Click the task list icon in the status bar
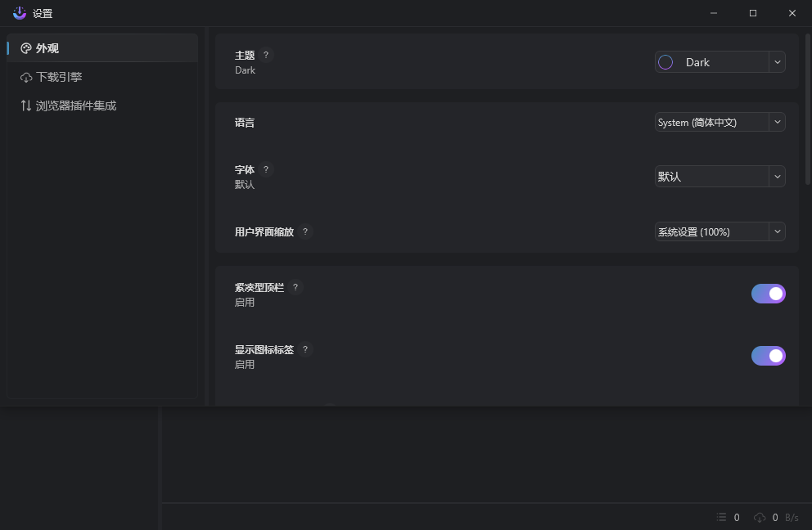Screen dimensions: 812x530 (x=721, y=517)
